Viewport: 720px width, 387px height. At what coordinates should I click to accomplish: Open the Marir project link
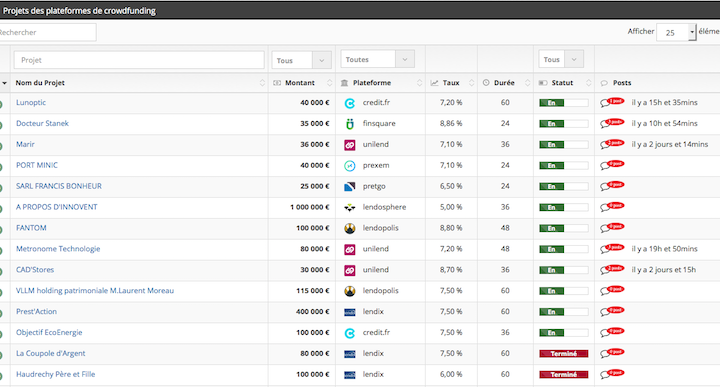[x=25, y=144]
